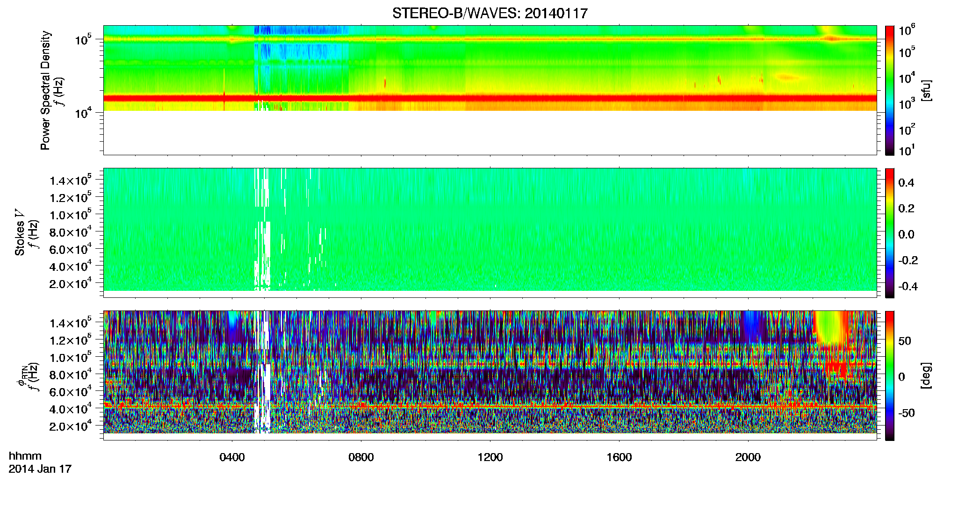Click the 10^5 y-axis tick of the top panel
Image resolution: width=980 pixels, height=505 pixels.
click(x=83, y=40)
